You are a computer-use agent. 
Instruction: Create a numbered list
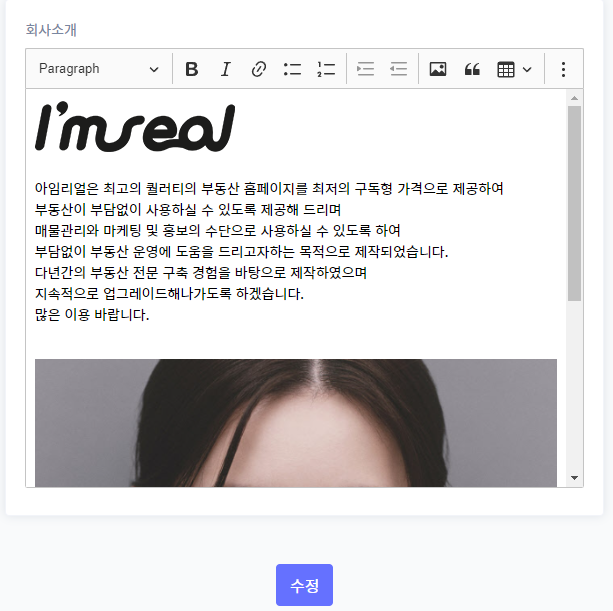click(x=326, y=69)
